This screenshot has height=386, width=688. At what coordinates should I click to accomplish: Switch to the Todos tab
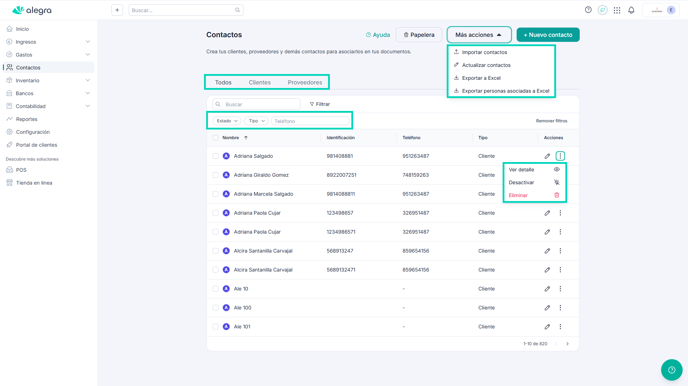[x=223, y=82]
